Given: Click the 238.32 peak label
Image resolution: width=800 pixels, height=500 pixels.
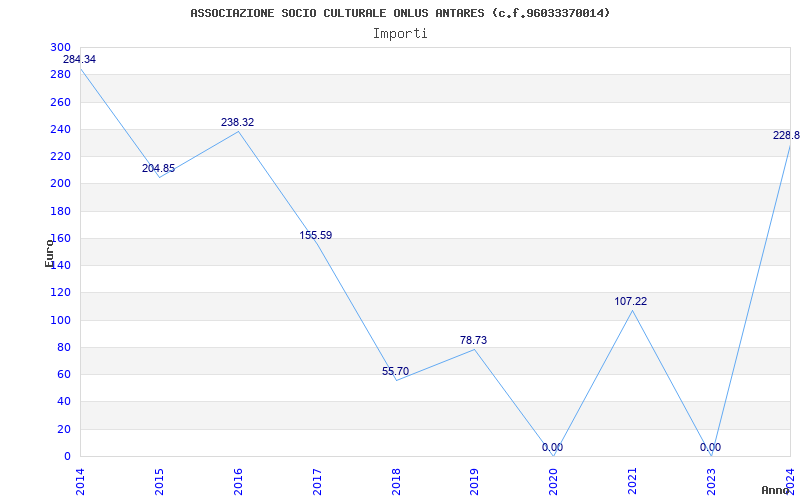Looking at the screenshot, I should point(237,122).
